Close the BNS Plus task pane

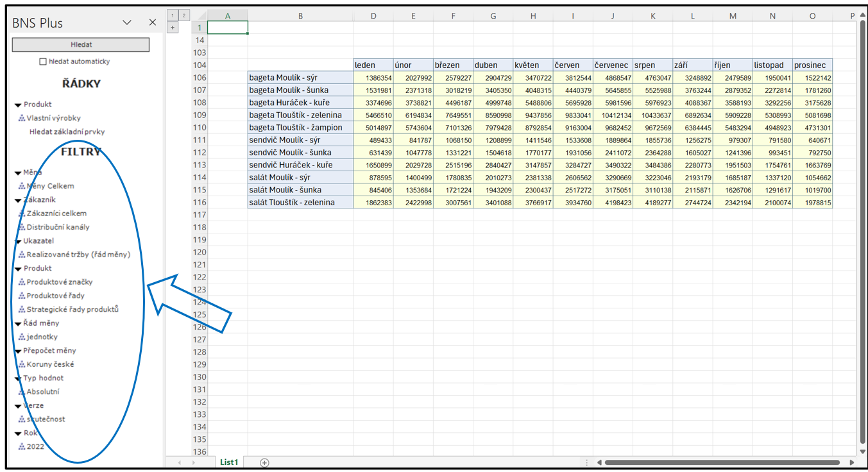pos(153,22)
